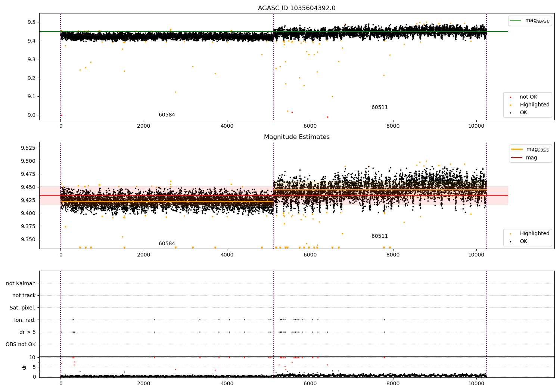Click the '9.0' y-axis tick of top plot

tap(31, 115)
